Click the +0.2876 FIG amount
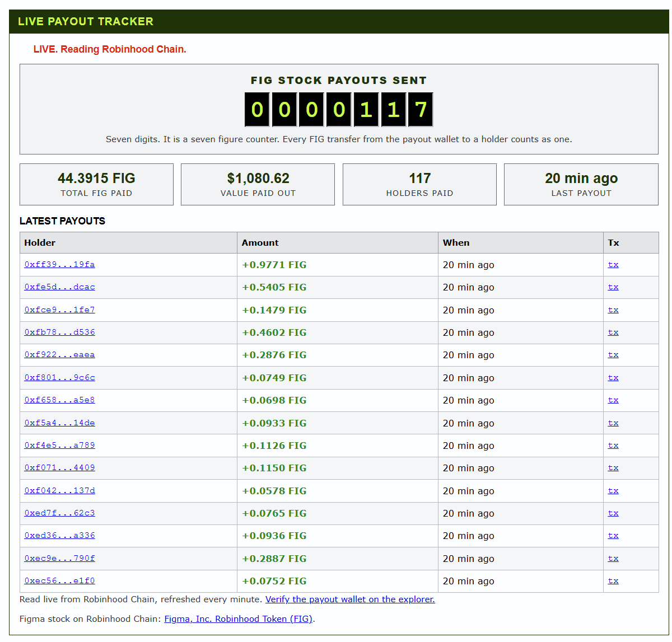Viewport: 672px width, 642px height. pyautogui.click(x=274, y=355)
